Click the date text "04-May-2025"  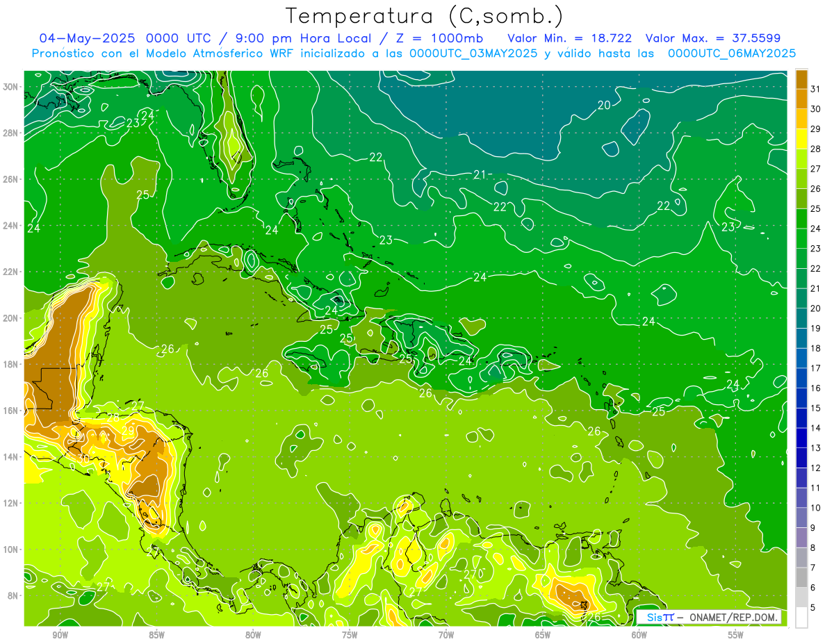(x=85, y=38)
